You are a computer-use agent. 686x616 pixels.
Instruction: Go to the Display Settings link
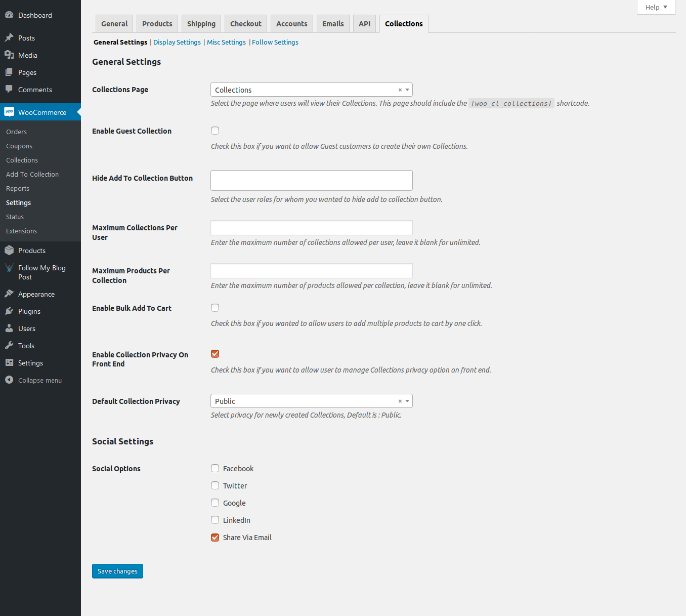[x=177, y=43]
